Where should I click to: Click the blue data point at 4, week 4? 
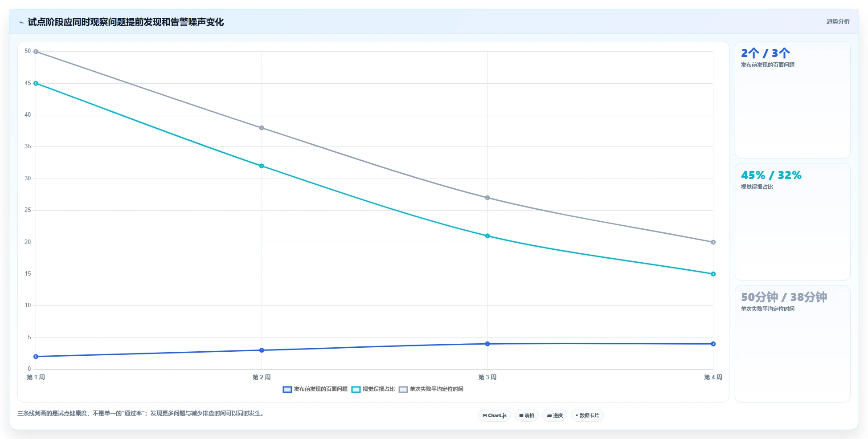point(713,344)
